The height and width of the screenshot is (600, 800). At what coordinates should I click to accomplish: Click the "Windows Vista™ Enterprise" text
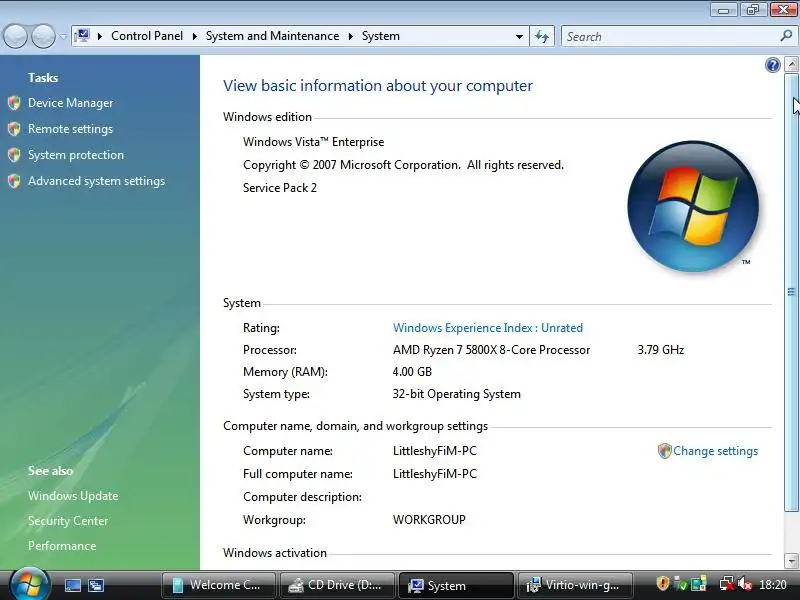313,142
